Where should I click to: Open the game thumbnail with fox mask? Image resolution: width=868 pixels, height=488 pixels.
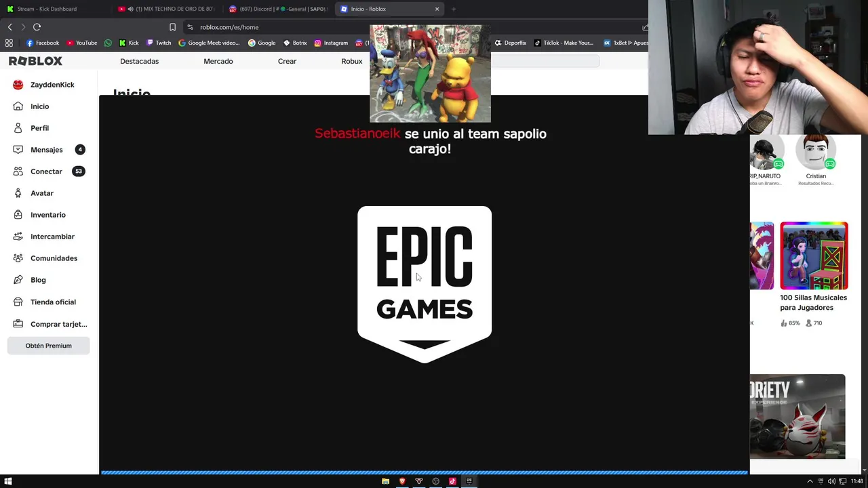(x=797, y=416)
